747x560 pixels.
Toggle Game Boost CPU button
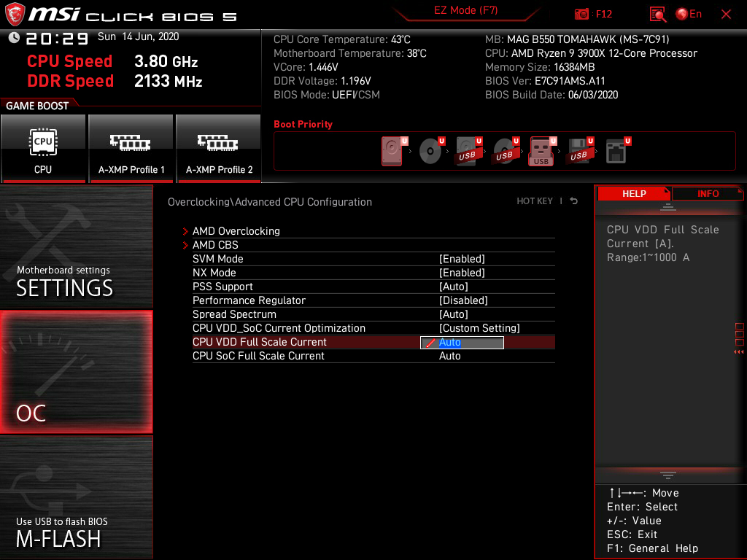coord(43,149)
